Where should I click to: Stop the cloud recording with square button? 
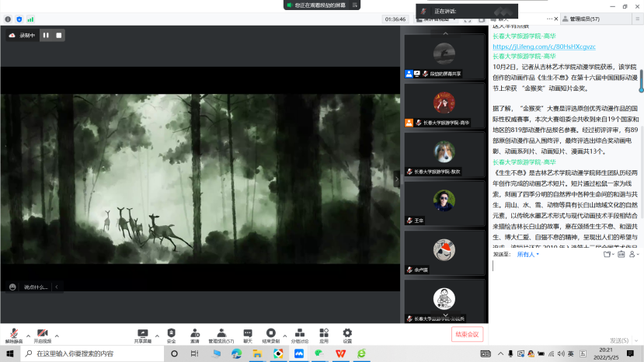[x=59, y=35]
